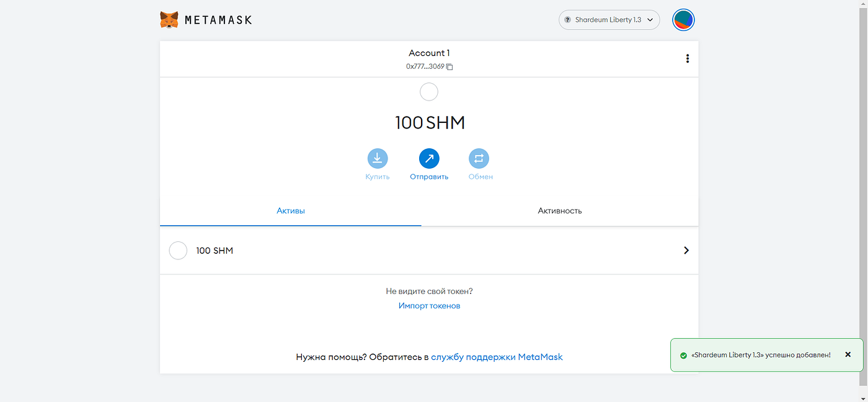This screenshot has height=402, width=868.
Task: Click the Отправить label
Action: [x=429, y=177]
